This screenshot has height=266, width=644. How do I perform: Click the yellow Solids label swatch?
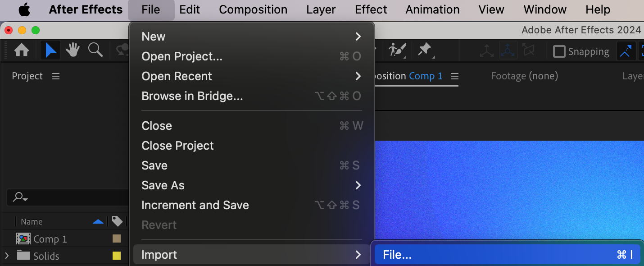117,256
